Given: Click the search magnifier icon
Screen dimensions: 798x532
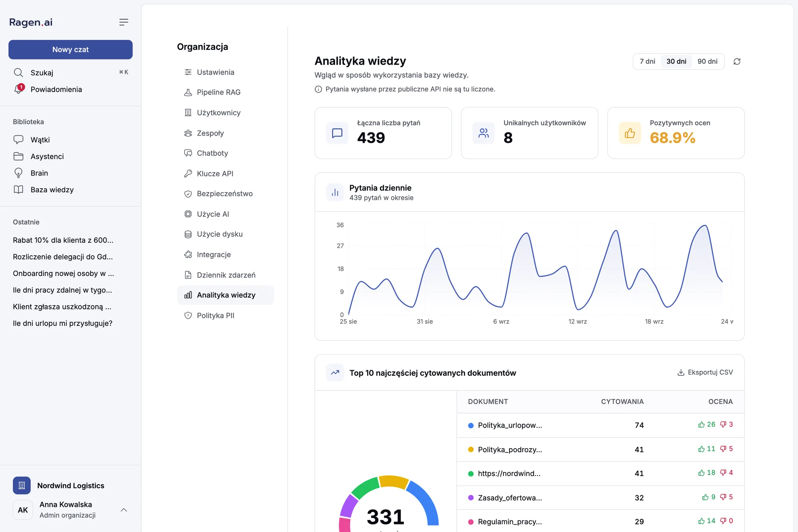Looking at the screenshot, I should click(x=18, y=73).
